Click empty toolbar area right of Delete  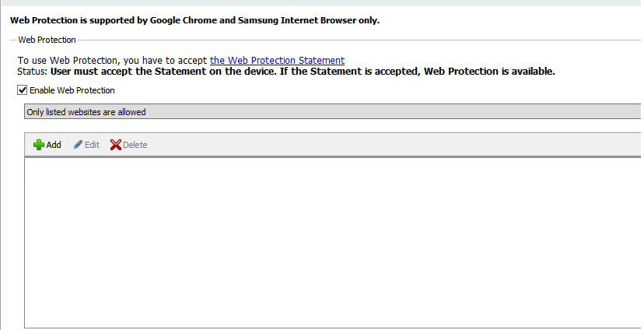click(394, 145)
